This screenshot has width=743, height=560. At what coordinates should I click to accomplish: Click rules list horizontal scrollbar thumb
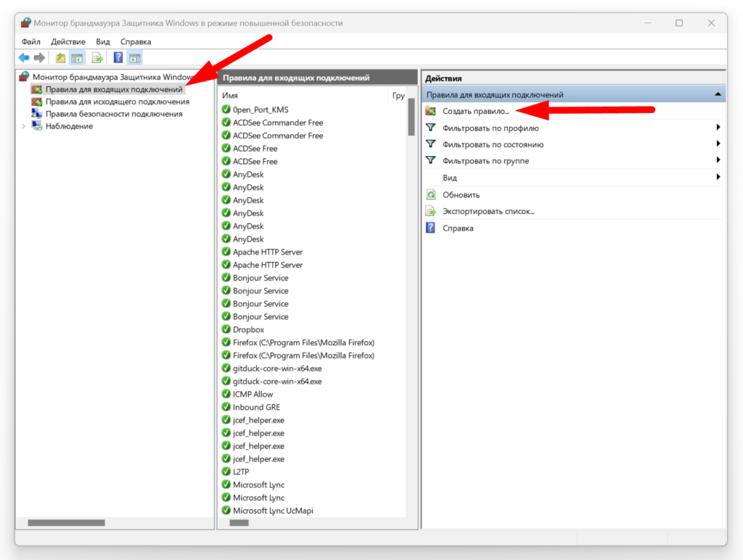click(x=239, y=522)
